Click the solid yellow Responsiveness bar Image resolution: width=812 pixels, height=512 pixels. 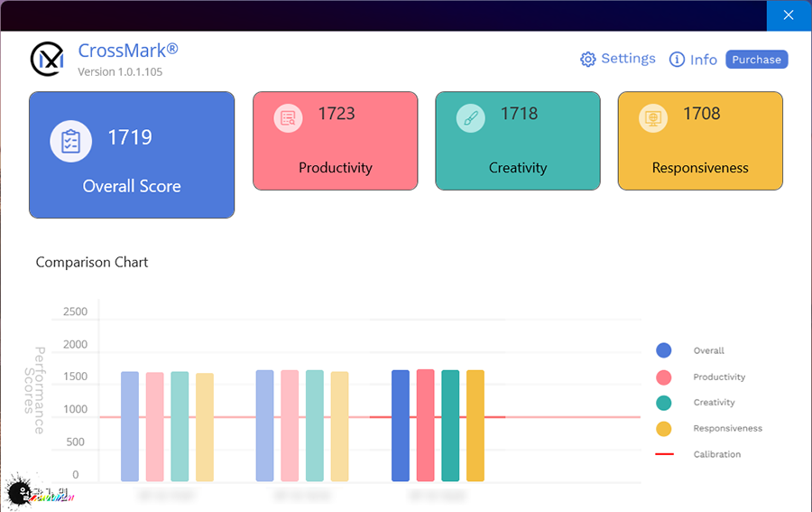coord(475,425)
